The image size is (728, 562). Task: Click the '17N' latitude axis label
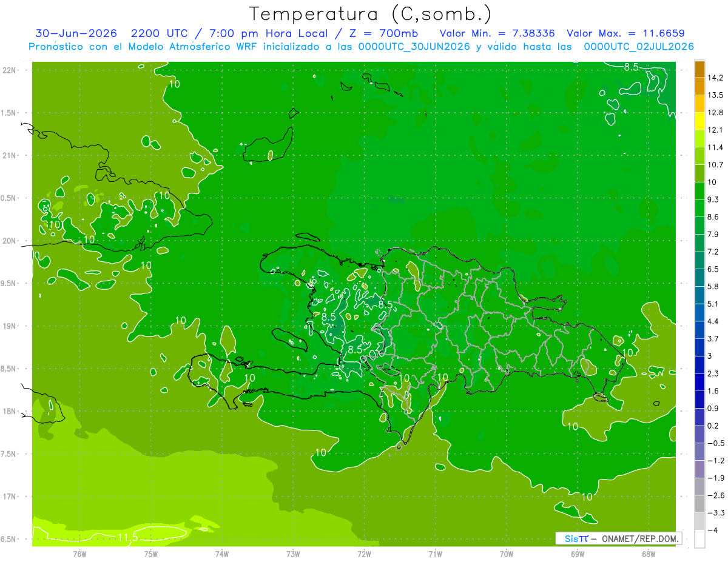click(x=9, y=497)
